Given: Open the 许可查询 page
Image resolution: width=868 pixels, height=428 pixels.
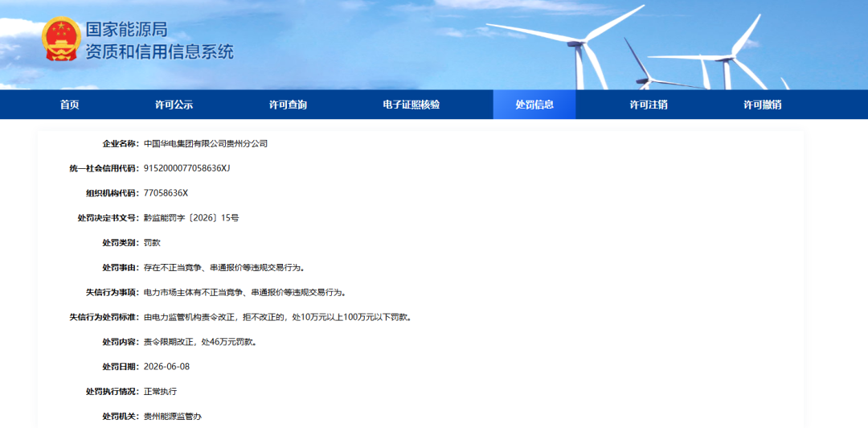Looking at the screenshot, I should click(x=288, y=105).
